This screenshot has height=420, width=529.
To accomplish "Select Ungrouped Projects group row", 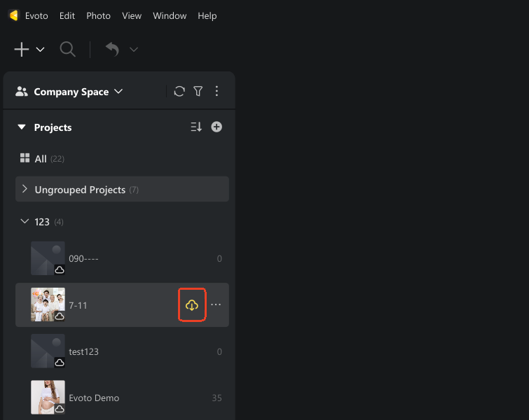I will (122, 189).
